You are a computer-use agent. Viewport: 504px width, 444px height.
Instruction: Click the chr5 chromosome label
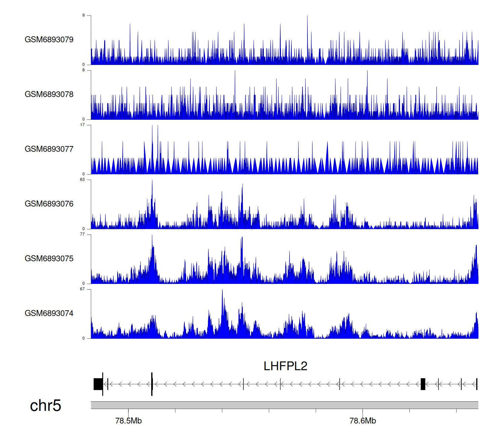(x=45, y=406)
